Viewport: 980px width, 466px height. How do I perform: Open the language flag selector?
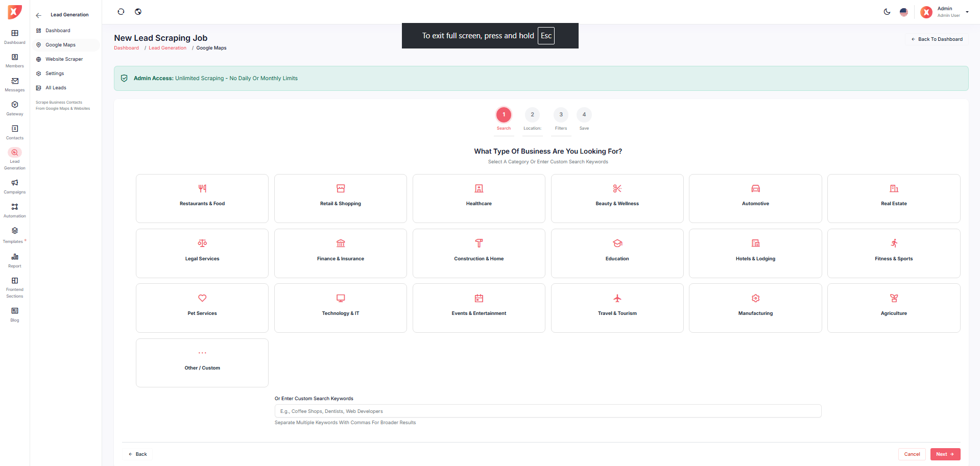[x=904, y=12]
